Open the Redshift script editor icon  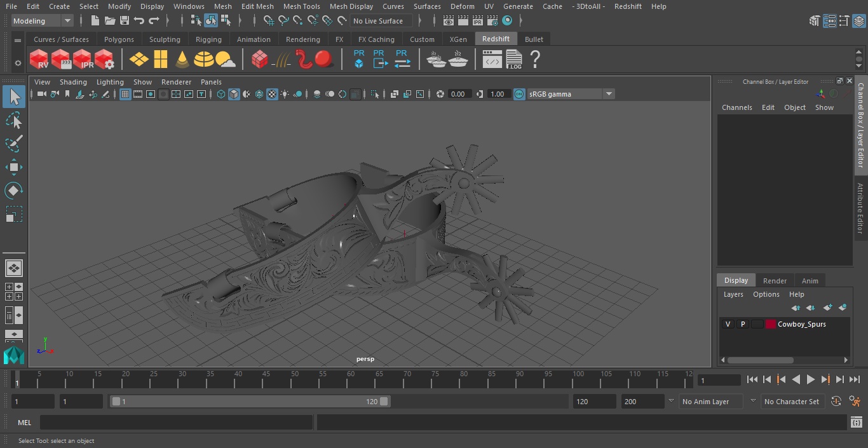492,60
